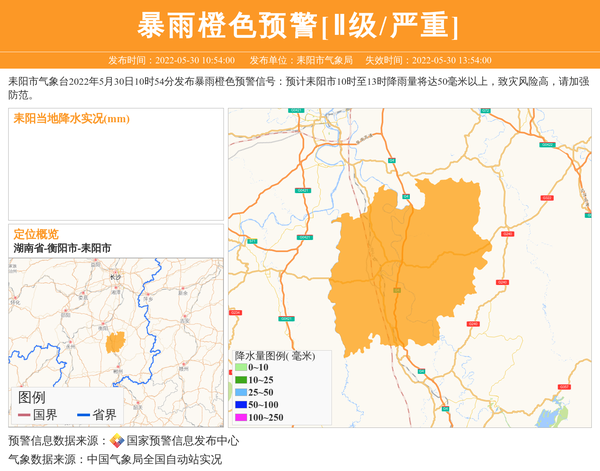600x471 pixels.
Task: Click the 图例 legend title
Action: [32, 398]
